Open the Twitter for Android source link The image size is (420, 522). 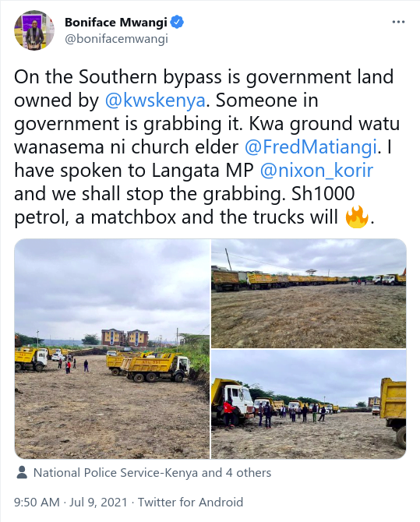[x=190, y=502]
